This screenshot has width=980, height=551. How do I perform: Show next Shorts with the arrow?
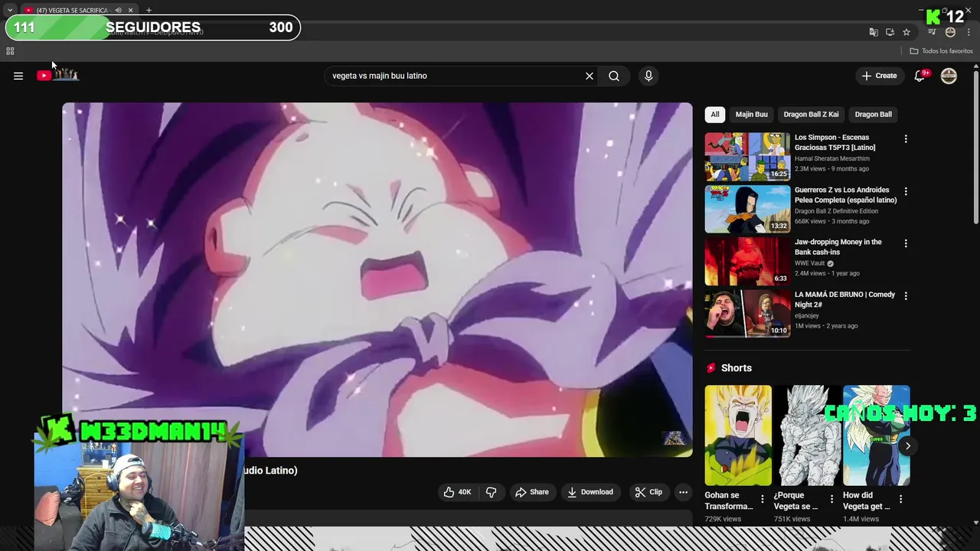tap(908, 446)
